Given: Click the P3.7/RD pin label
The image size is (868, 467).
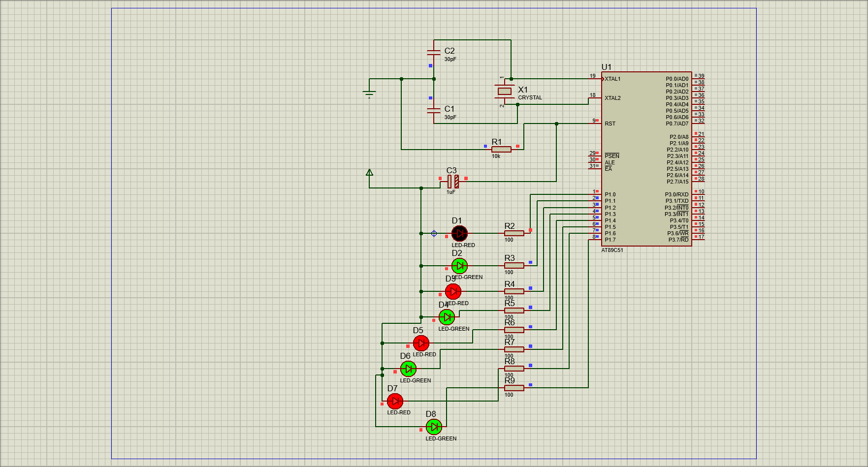Looking at the screenshot, I should [x=678, y=240].
